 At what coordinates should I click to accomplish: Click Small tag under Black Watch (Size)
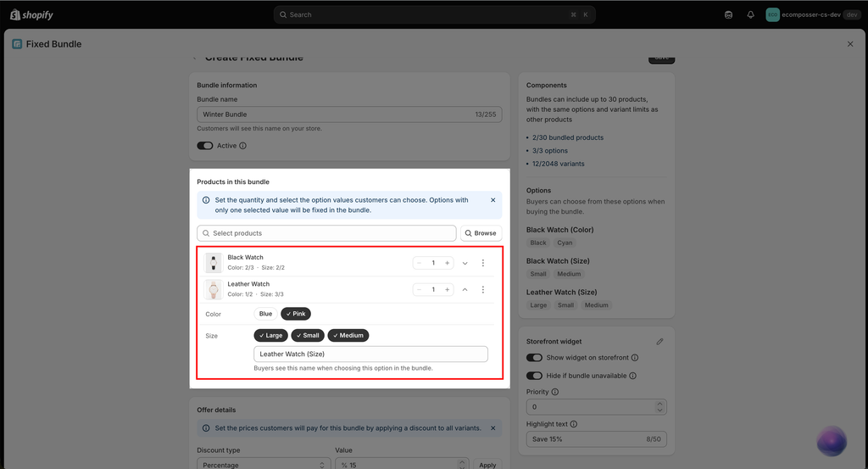point(538,274)
